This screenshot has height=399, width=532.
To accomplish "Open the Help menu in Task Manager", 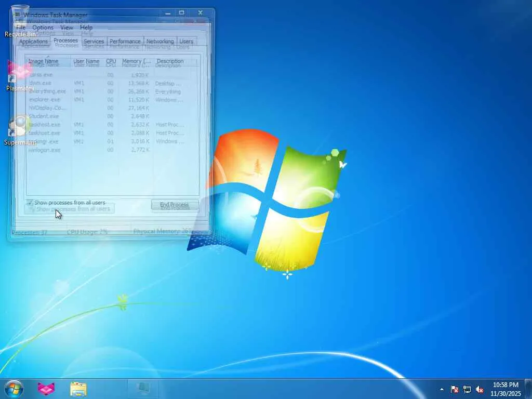I will coord(86,28).
